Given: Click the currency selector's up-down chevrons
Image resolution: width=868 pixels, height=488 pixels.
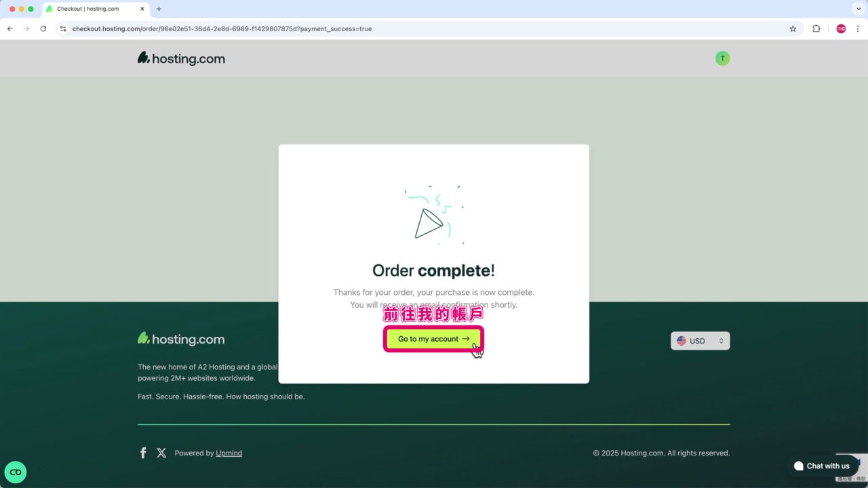Looking at the screenshot, I should coord(721,340).
